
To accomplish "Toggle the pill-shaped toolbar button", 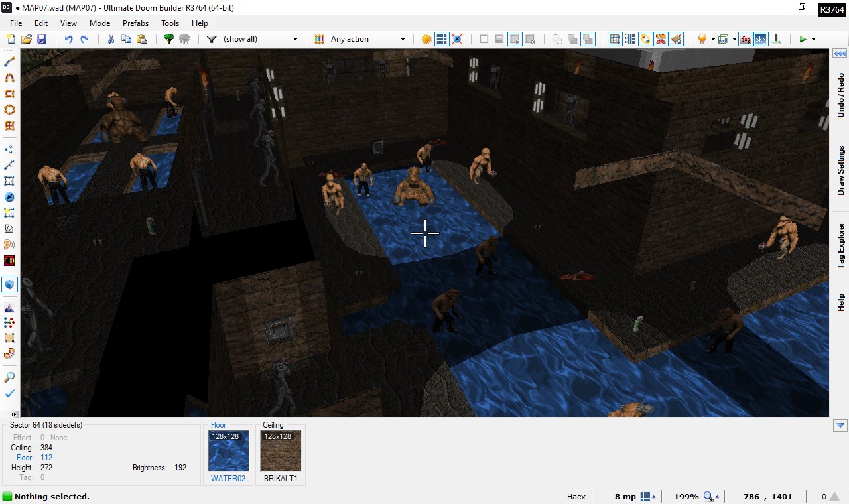I will tap(645, 39).
